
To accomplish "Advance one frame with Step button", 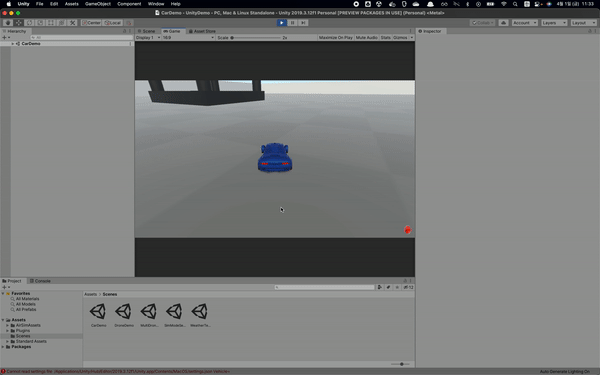I will click(x=303, y=23).
